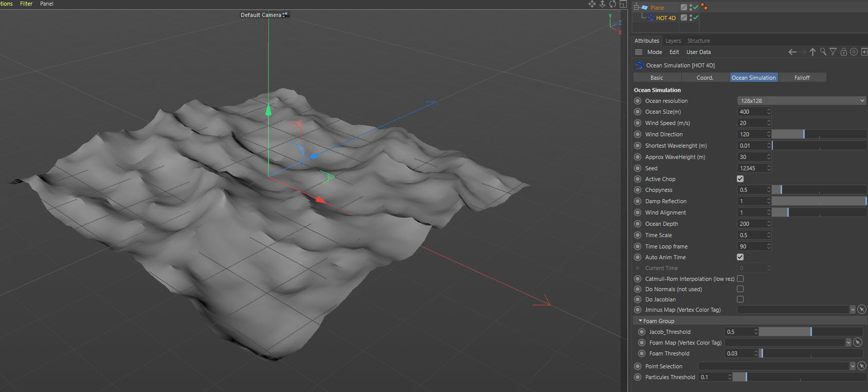Click the Foam Map picker arrow icon
Viewport: 868px width, 392px height.
tap(858, 343)
